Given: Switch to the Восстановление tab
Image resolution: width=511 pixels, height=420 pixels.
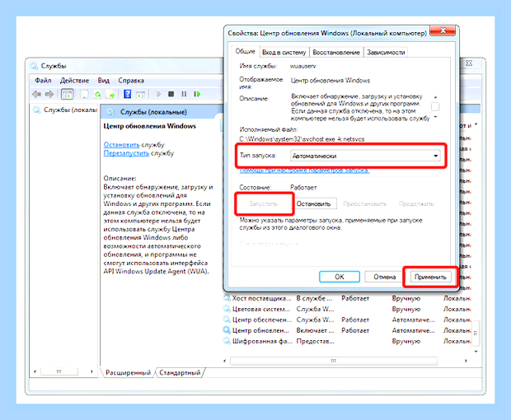Looking at the screenshot, I should 336,53.
